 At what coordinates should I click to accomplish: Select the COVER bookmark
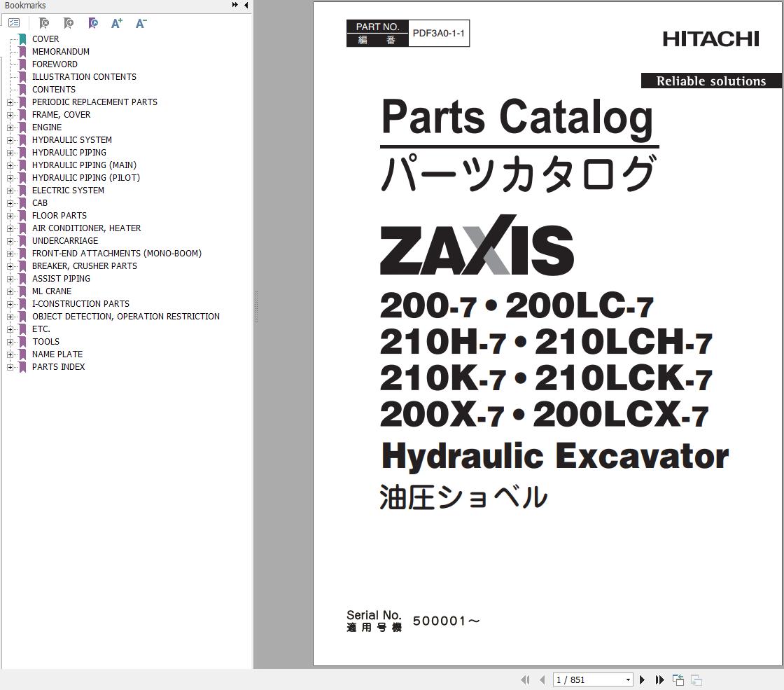(x=45, y=39)
